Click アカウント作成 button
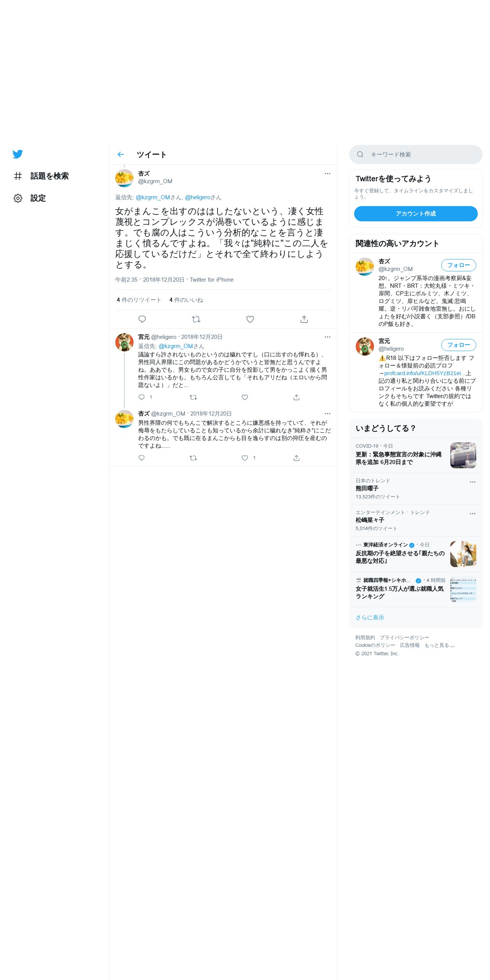Screen dimensions: 490x980 pos(416,214)
